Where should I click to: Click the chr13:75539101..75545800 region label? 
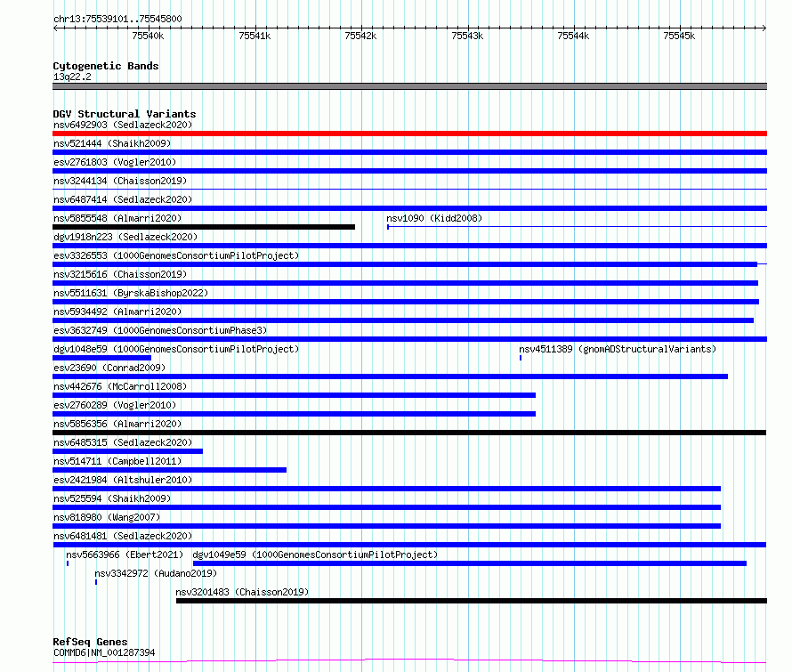117,20
